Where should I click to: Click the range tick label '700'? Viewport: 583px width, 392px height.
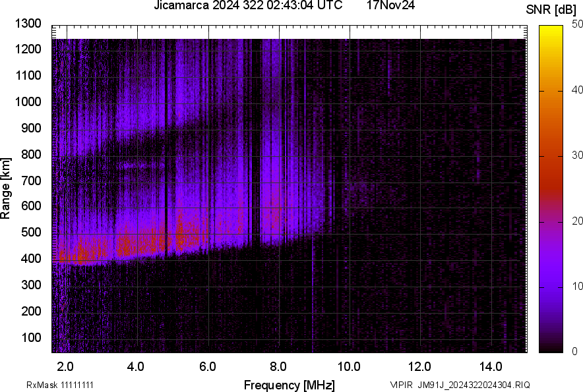[x=31, y=181]
